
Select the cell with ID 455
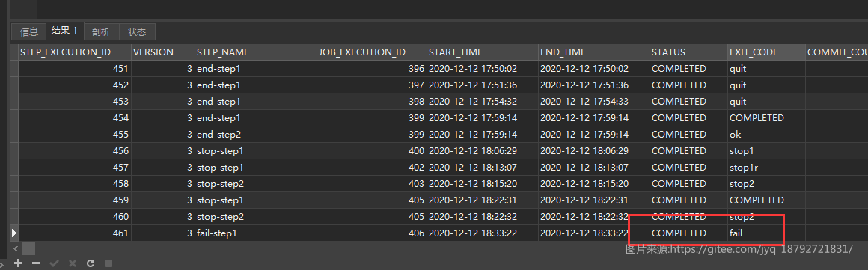tap(75, 135)
